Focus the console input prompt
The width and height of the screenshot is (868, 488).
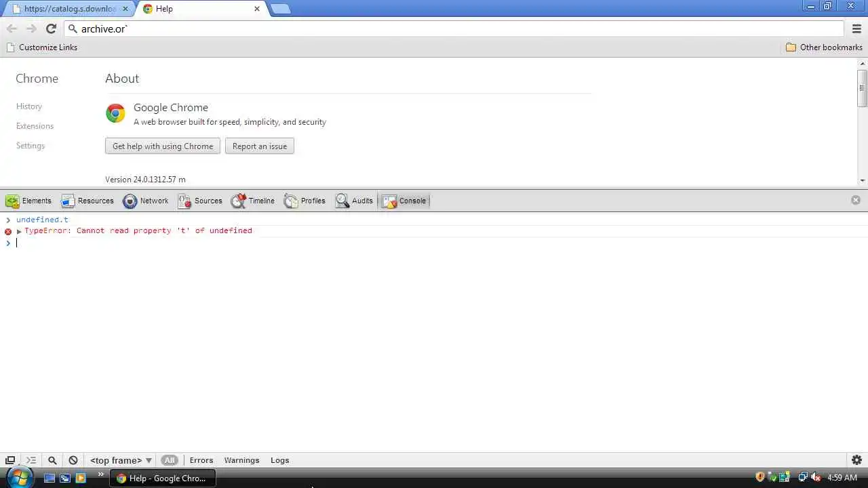pos(434,243)
